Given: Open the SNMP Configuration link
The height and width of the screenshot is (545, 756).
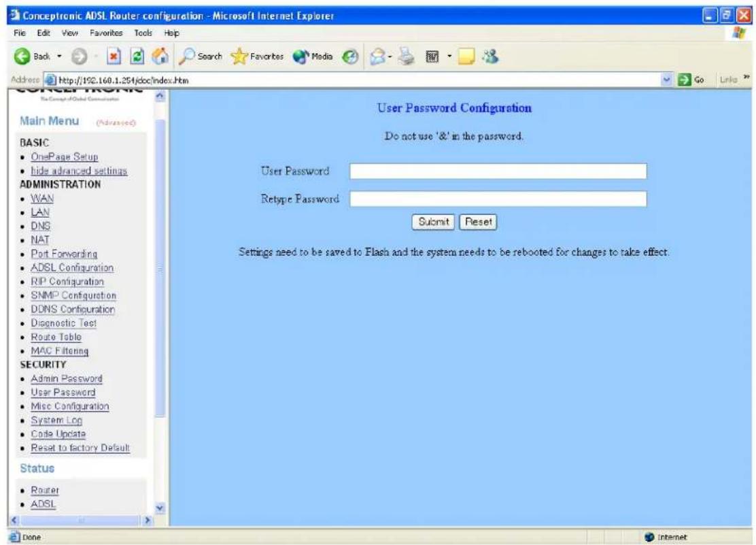Looking at the screenshot, I should click(x=74, y=295).
